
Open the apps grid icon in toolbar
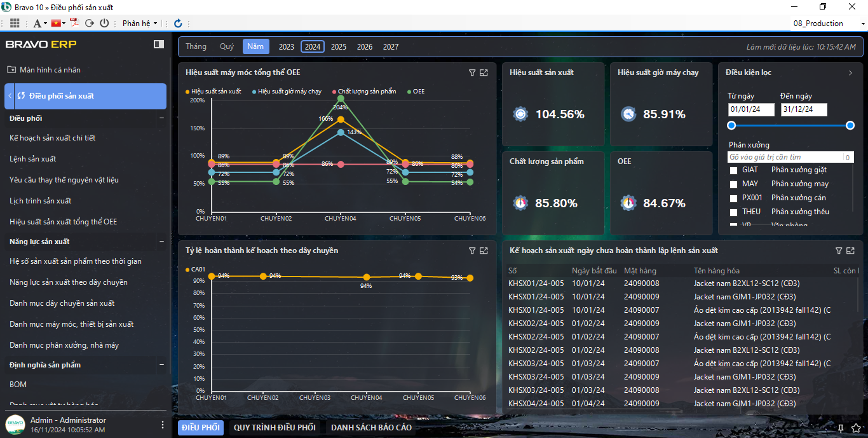pyautogui.click(x=15, y=23)
